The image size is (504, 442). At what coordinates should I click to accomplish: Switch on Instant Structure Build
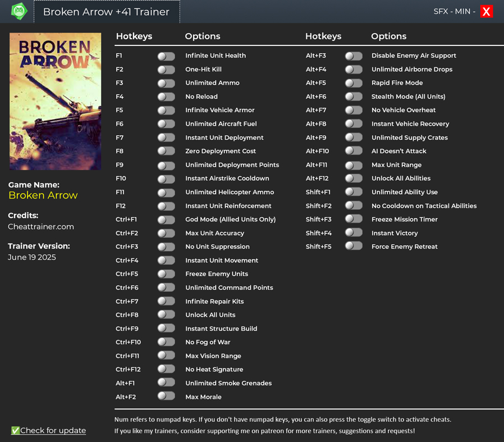click(x=166, y=328)
